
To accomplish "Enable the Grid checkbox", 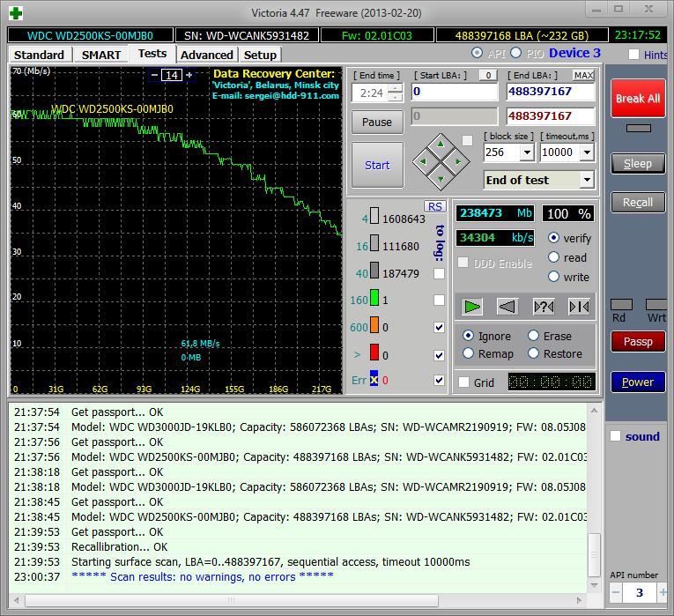I will (464, 382).
